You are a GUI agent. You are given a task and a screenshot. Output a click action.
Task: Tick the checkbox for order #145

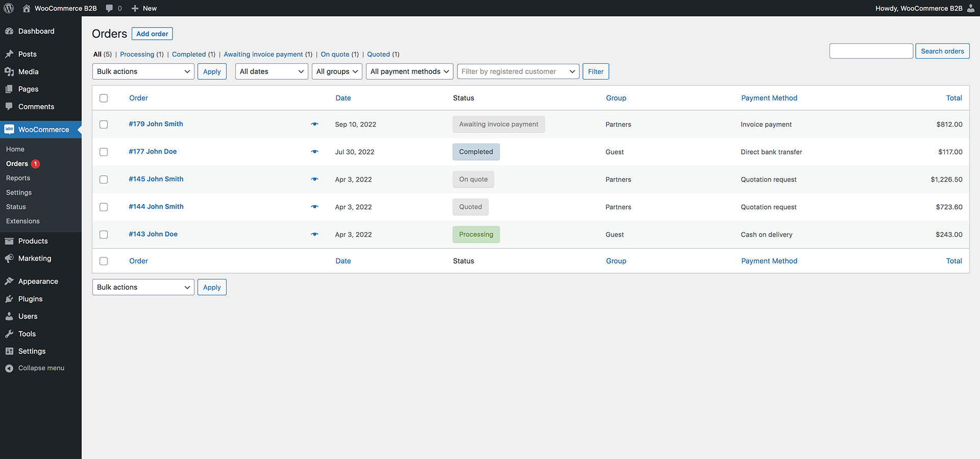(104, 180)
